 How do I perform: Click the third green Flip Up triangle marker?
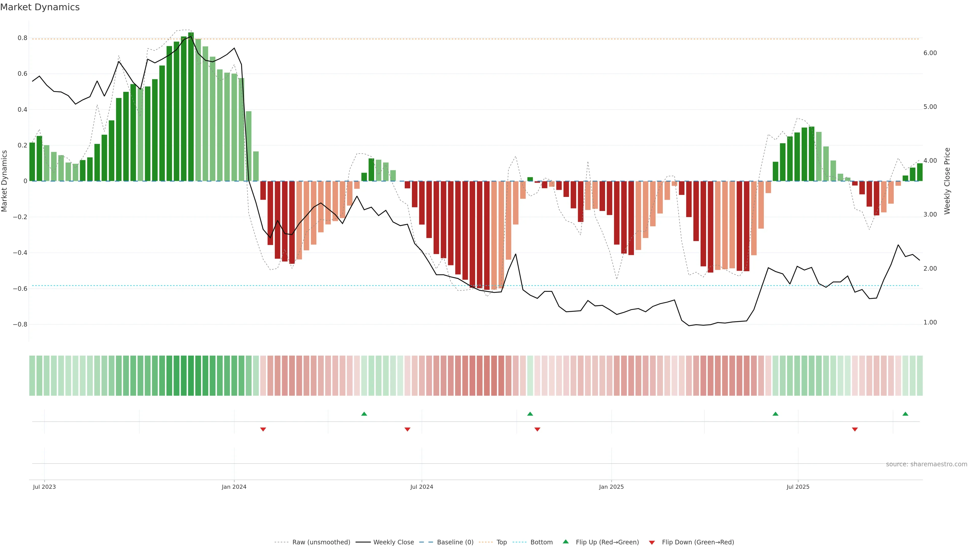(x=775, y=414)
